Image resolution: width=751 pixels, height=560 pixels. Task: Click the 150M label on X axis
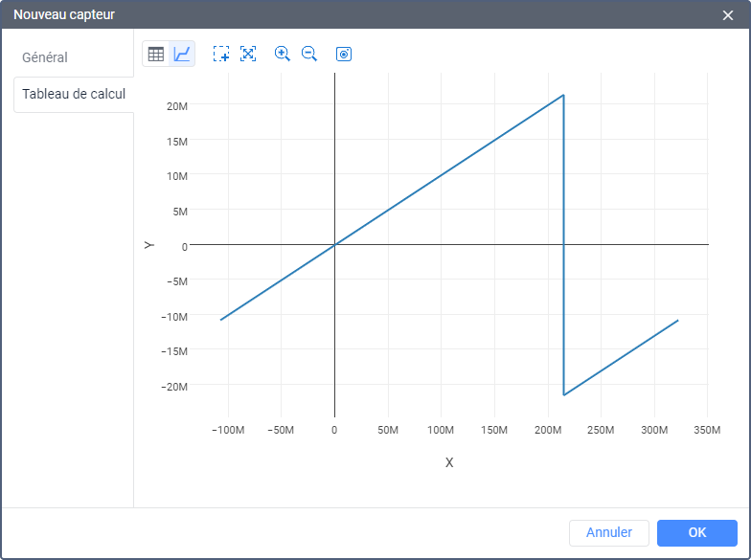(x=494, y=430)
